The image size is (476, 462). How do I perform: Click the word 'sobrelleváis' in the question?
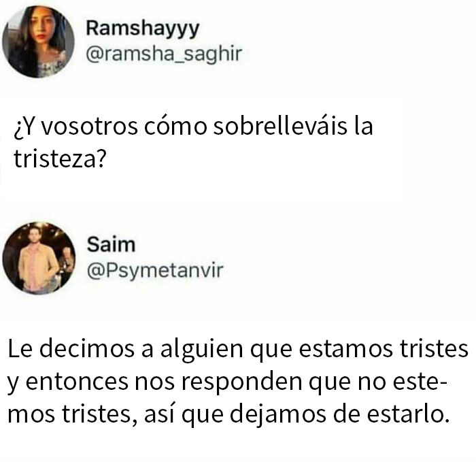tap(279, 126)
